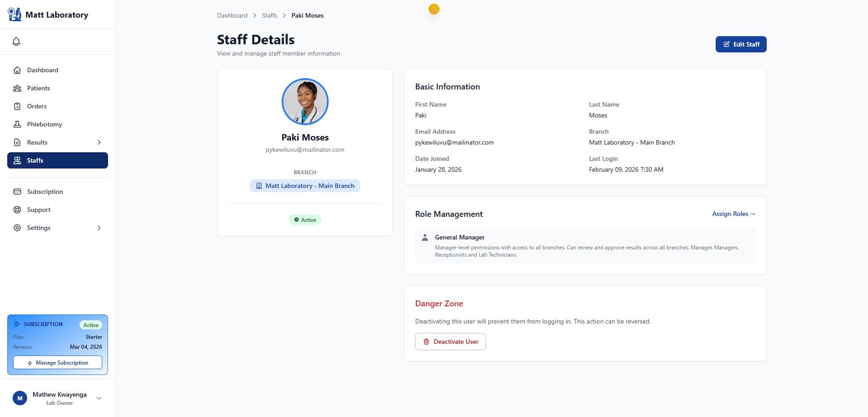The width and height of the screenshot is (868, 417).
Task: Click the Matt Laboratory logo icon
Action: tap(14, 14)
